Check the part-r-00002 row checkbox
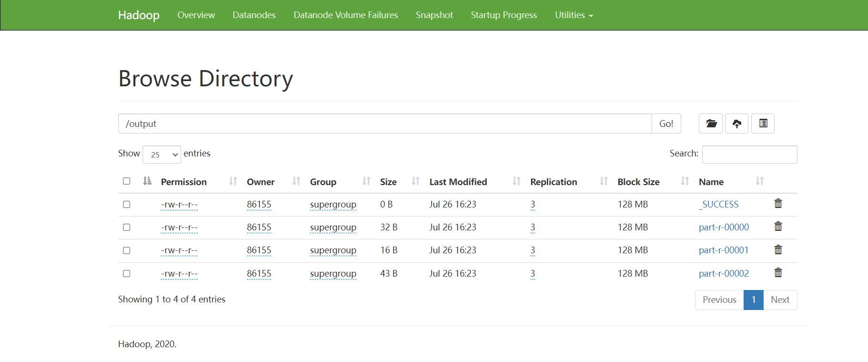 tap(126, 273)
